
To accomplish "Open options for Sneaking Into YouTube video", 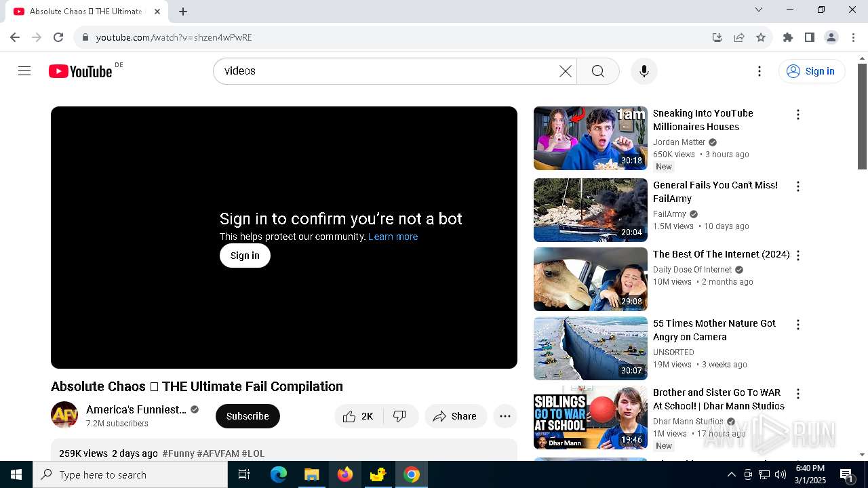I will coord(798,115).
